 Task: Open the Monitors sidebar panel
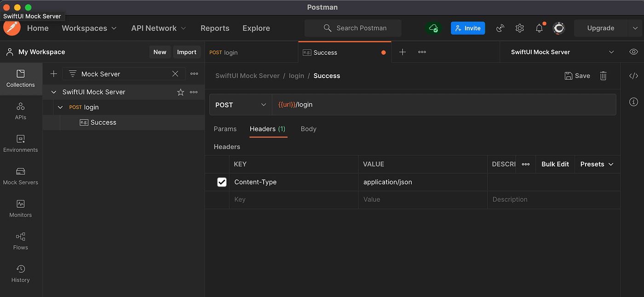tap(21, 209)
